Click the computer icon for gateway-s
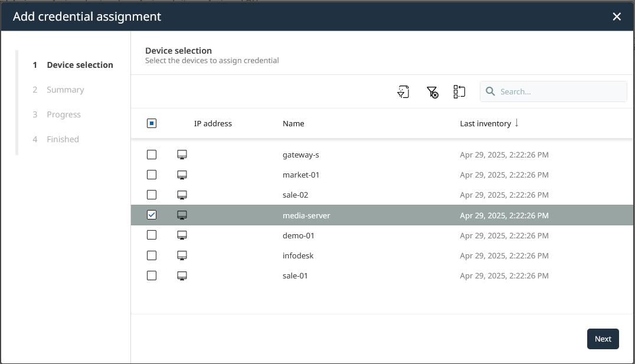This screenshot has height=364, width=635. [182, 155]
